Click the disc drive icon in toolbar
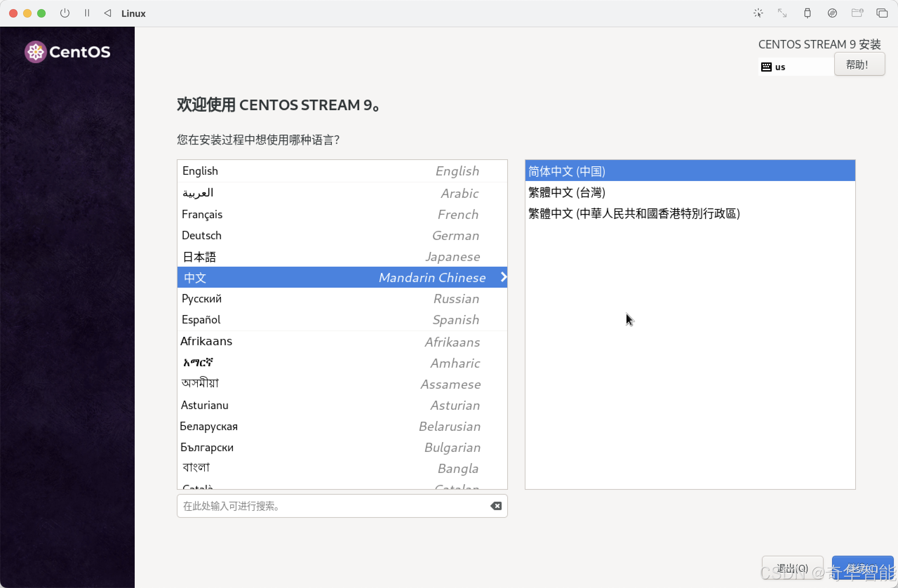 point(832,13)
